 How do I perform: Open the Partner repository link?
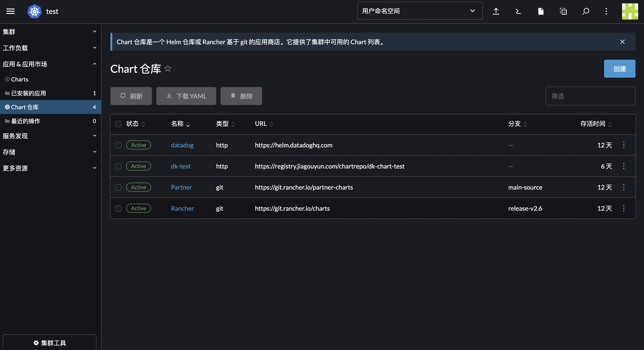click(x=181, y=187)
